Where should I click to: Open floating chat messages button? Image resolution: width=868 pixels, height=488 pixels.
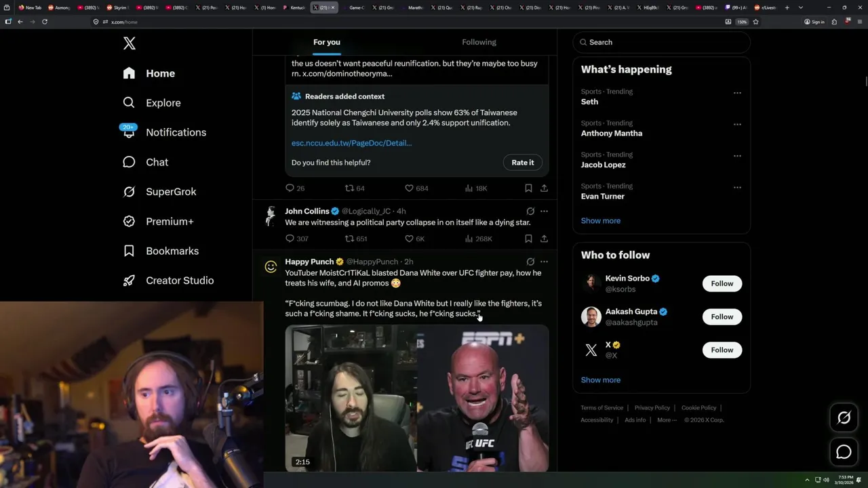[844, 452]
